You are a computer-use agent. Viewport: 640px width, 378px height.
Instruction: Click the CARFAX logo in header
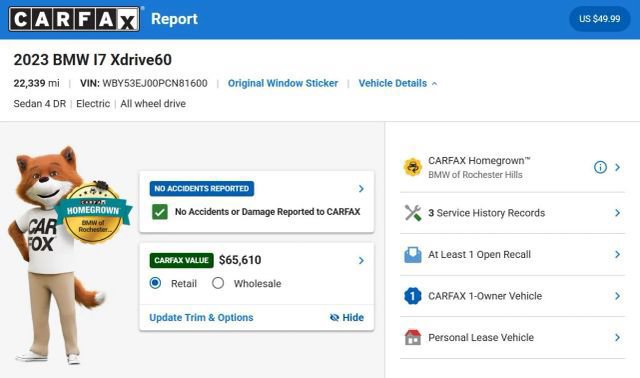[74, 19]
